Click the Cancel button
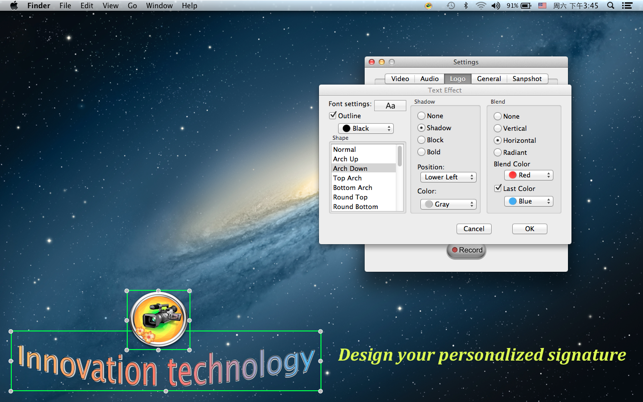The image size is (643, 402). tap(474, 229)
